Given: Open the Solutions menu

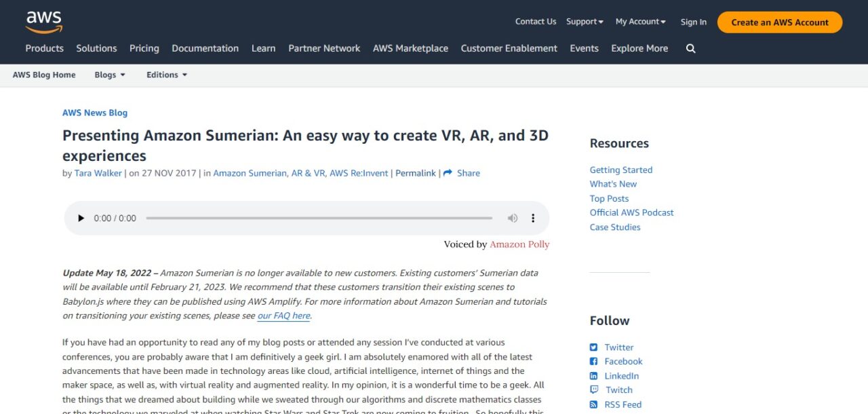Looking at the screenshot, I should pyautogui.click(x=96, y=48).
